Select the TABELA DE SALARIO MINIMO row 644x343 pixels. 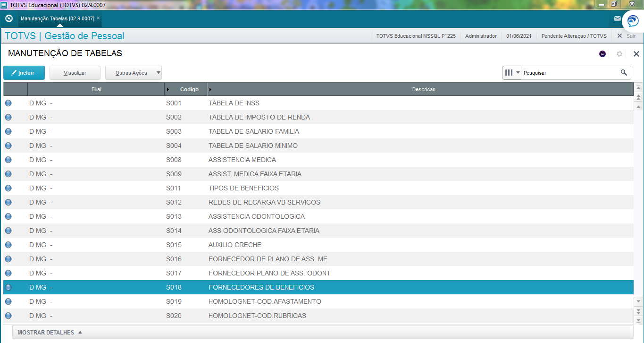click(318, 146)
